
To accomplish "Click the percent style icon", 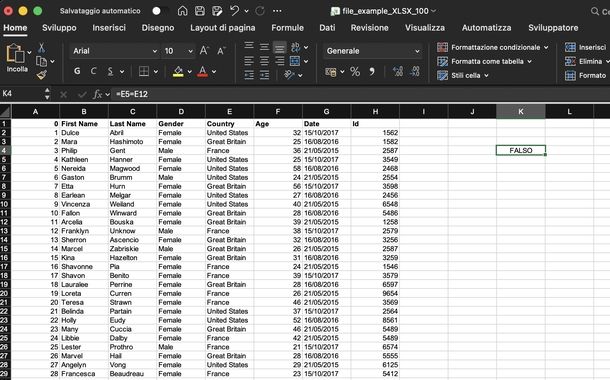I will (x=355, y=72).
